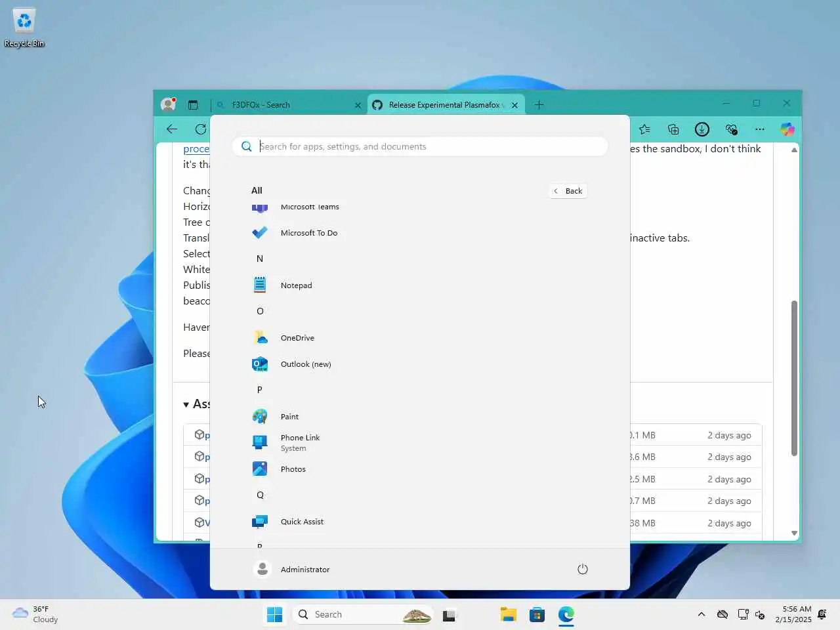Open Edge Settings and more menu
The image size is (840, 630).
[x=759, y=129]
